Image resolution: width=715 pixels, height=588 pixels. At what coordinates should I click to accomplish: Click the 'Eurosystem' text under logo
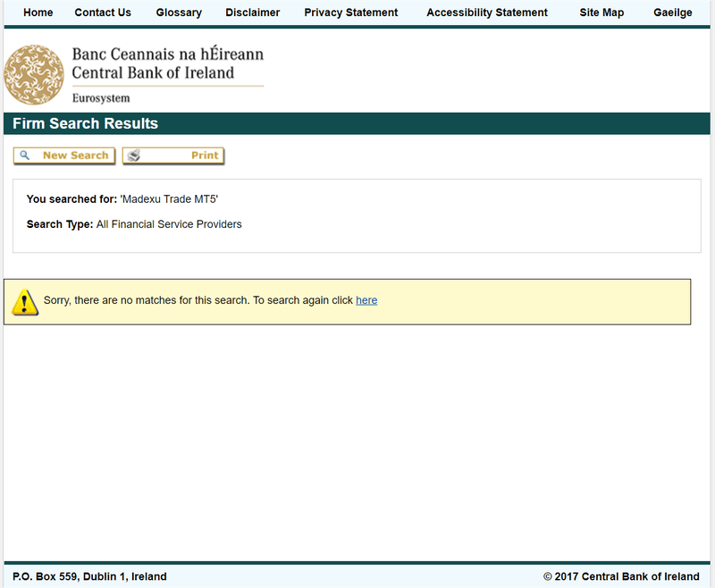101,98
